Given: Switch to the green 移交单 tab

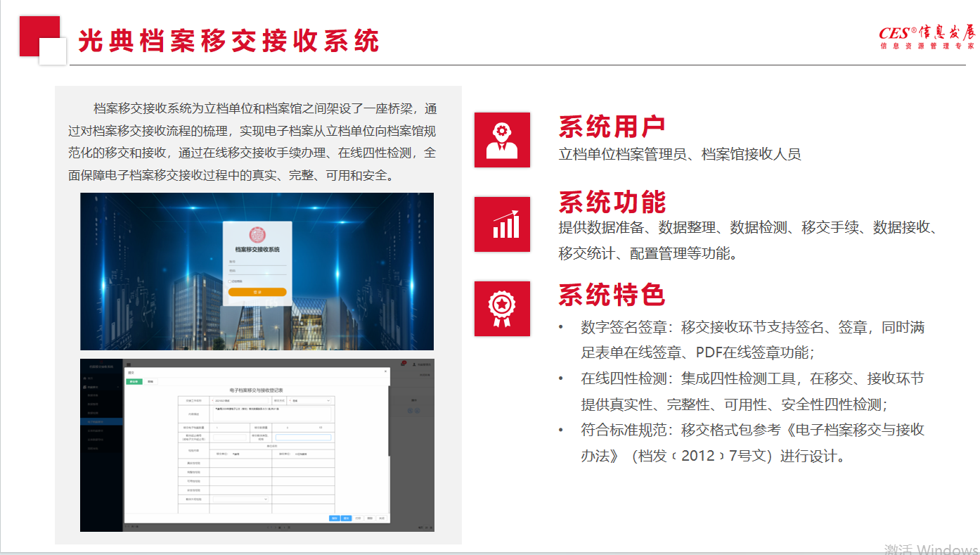Looking at the screenshot, I should pos(134,381).
